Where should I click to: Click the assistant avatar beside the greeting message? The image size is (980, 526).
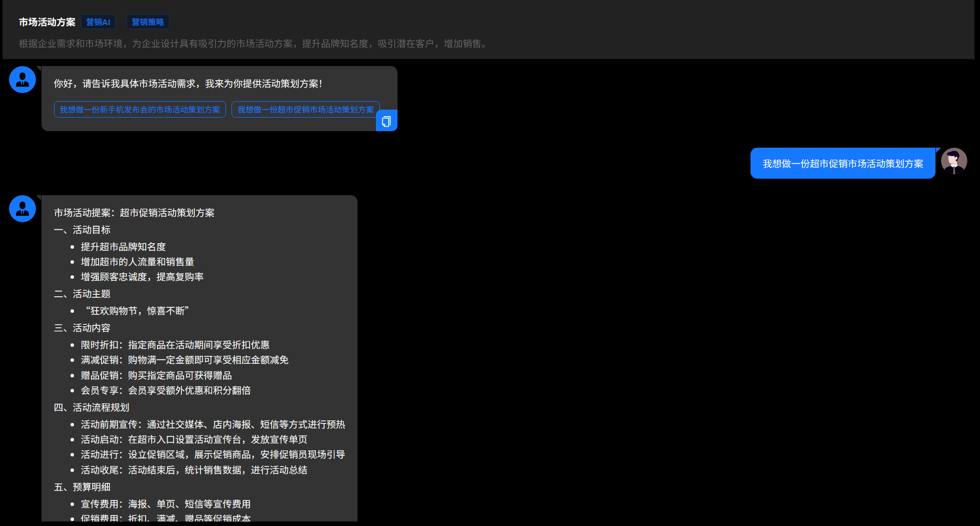22,80
